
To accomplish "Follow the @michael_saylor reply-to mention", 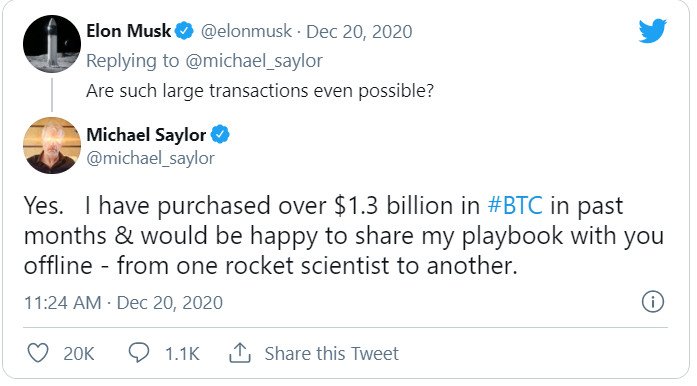I will [254, 61].
